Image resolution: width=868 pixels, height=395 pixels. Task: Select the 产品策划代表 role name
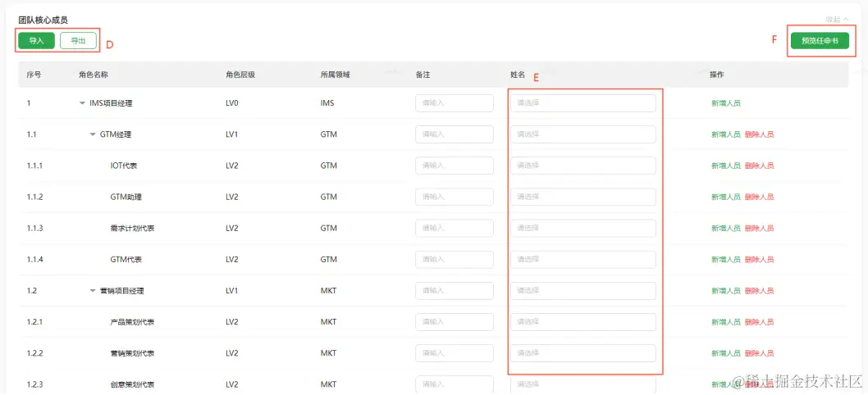click(132, 322)
